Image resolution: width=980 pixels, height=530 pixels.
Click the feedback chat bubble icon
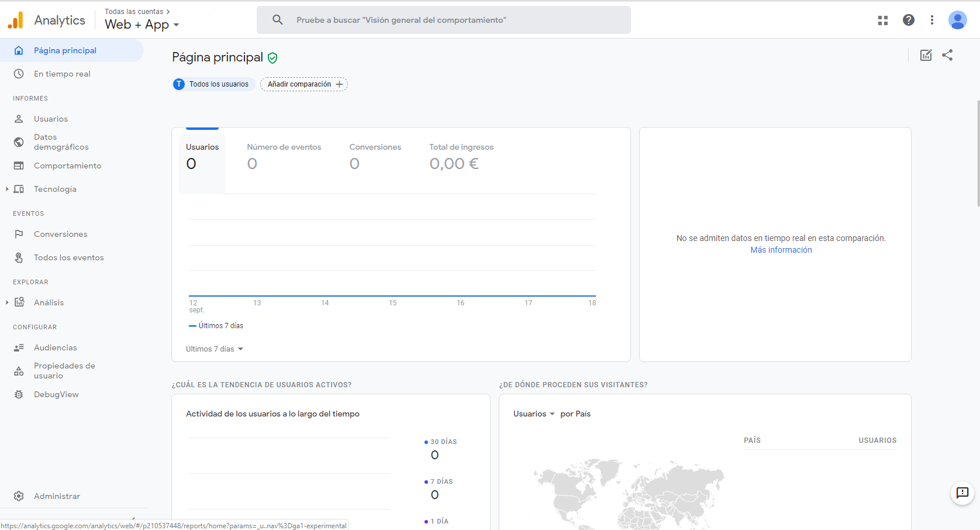tap(962, 493)
